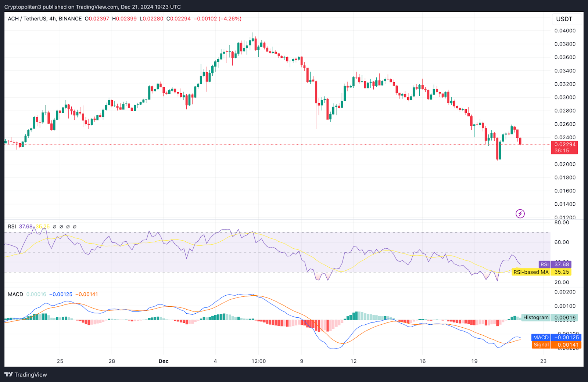The width and height of the screenshot is (588, 382).
Task: Click the yellow RSI legend value 35.25
Action: pos(43,227)
